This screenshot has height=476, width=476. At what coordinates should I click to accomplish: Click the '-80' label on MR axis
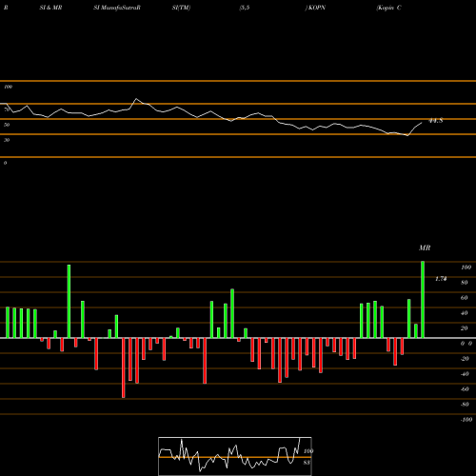(x=465, y=405)
